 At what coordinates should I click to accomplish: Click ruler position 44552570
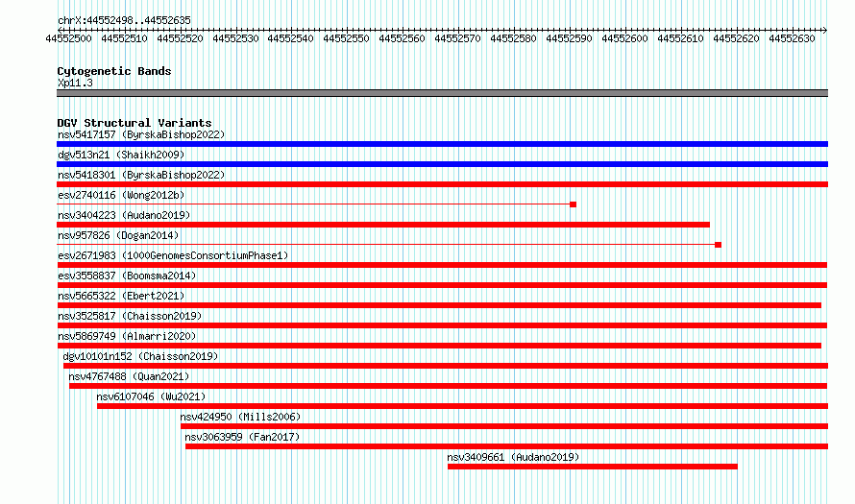point(457,38)
